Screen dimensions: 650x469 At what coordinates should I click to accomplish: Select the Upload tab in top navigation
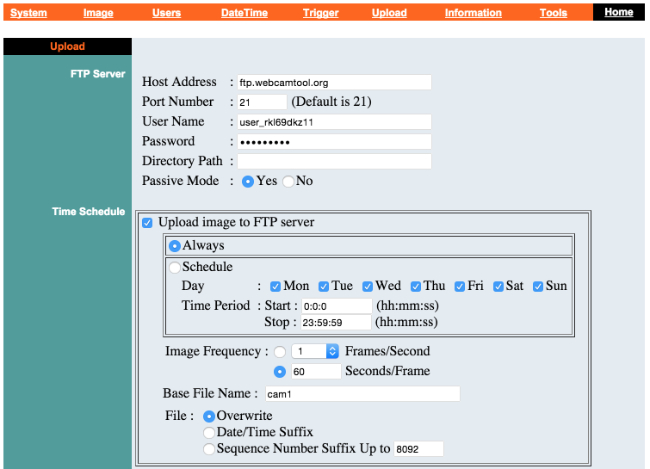389,13
